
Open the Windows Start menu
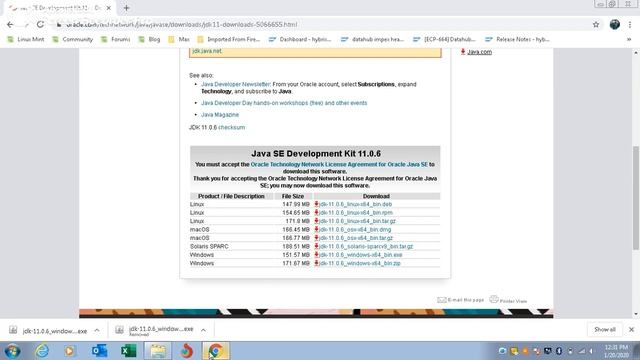point(13,351)
